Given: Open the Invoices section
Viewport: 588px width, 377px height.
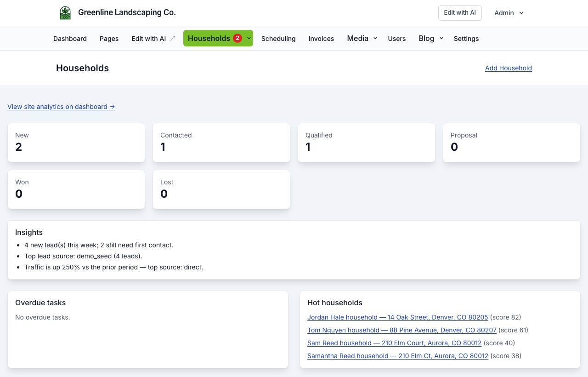Looking at the screenshot, I should (x=321, y=39).
